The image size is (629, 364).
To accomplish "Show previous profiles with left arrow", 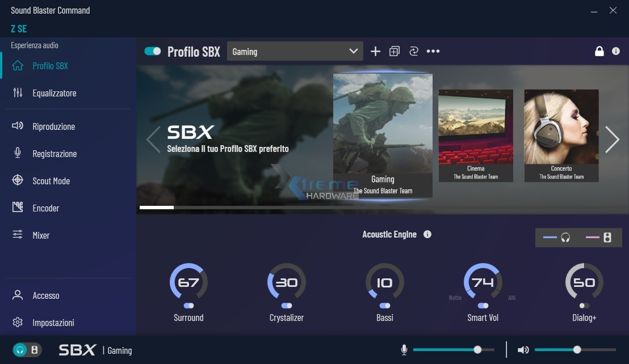I will coord(153,139).
